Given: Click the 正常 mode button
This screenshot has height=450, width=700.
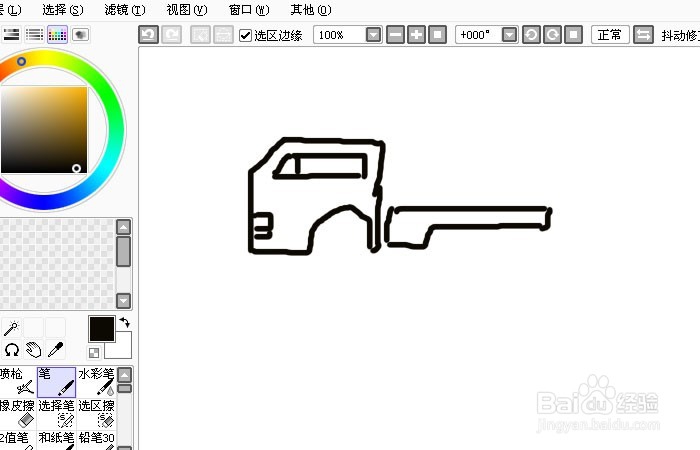Looking at the screenshot, I should point(610,35).
